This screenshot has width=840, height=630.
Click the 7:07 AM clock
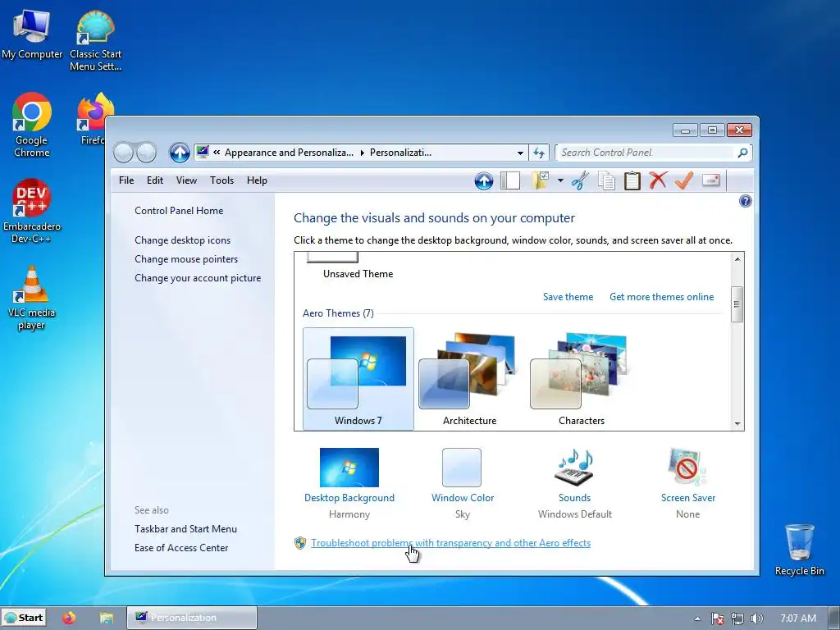[797, 619]
